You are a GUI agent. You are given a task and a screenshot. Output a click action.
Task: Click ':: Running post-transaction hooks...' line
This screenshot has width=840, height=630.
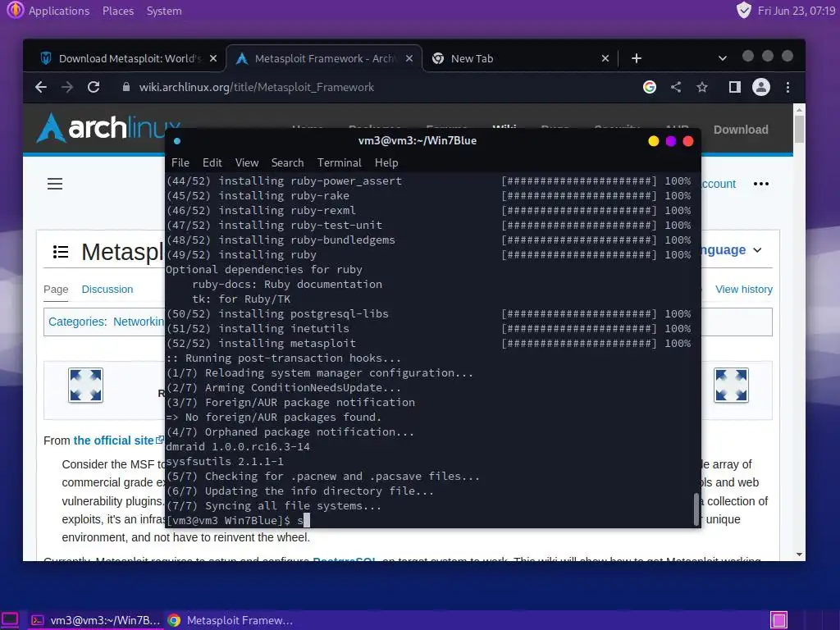pyautogui.click(x=283, y=358)
